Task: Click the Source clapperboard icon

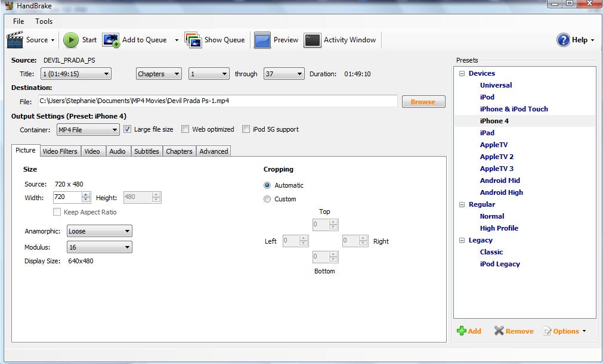Action: tap(15, 39)
